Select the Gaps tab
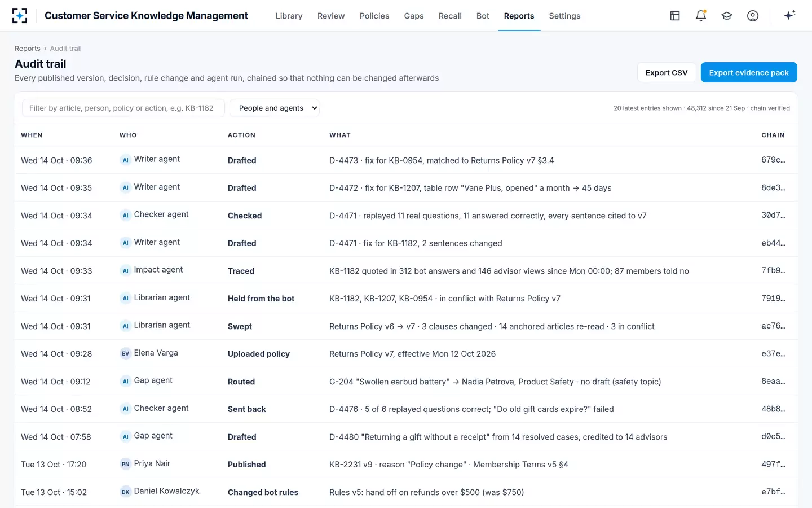This screenshot has width=812, height=508. [x=414, y=16]
